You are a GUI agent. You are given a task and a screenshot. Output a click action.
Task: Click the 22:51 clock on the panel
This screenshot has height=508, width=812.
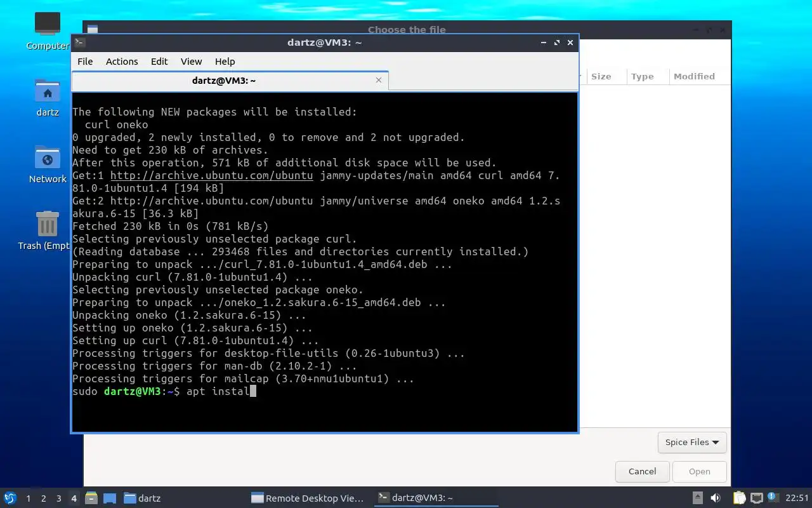[x=797, y=498]
